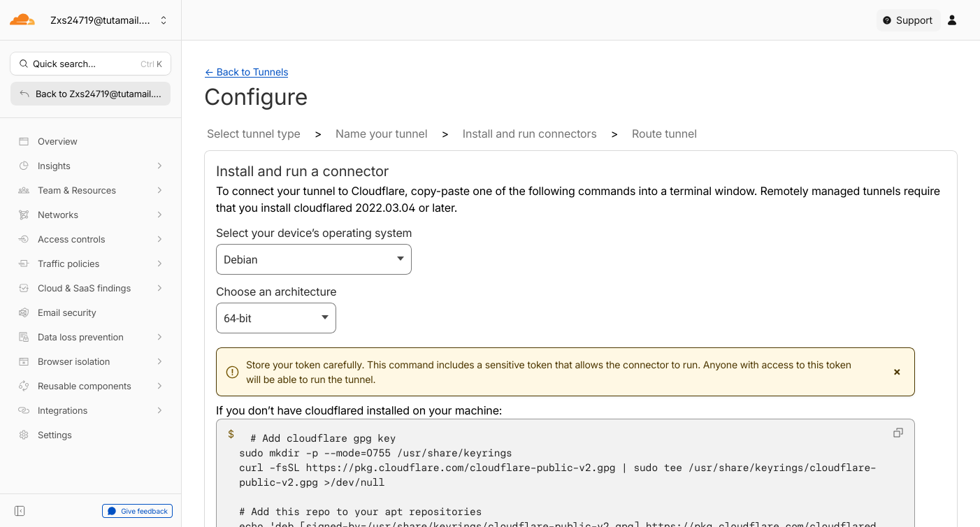The image size is (980, 527).
Task: Expand the Team & Resources chevron
Action: (159, 190)
